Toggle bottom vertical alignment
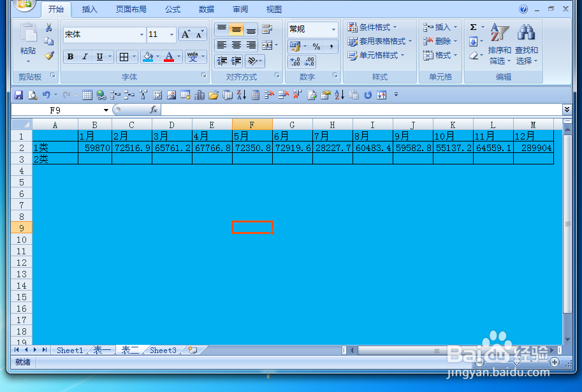This screenshot has height=392, width=582. click(x=251, y=29)
